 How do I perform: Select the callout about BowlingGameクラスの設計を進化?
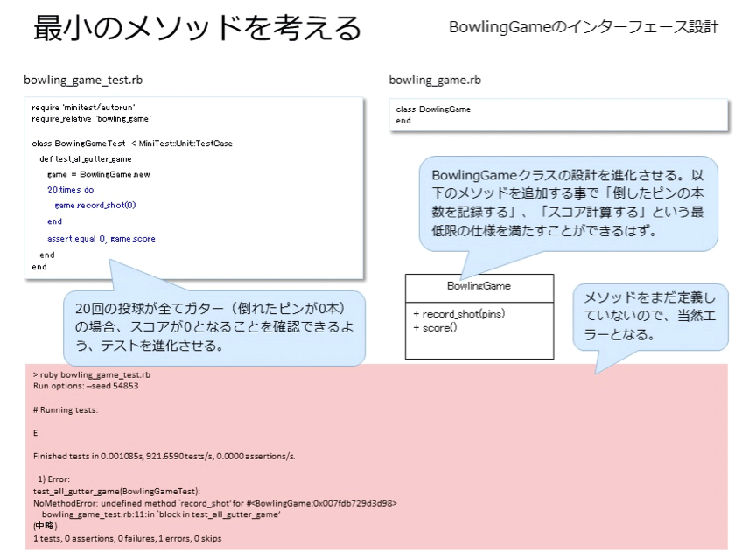(x=569, y=203)
